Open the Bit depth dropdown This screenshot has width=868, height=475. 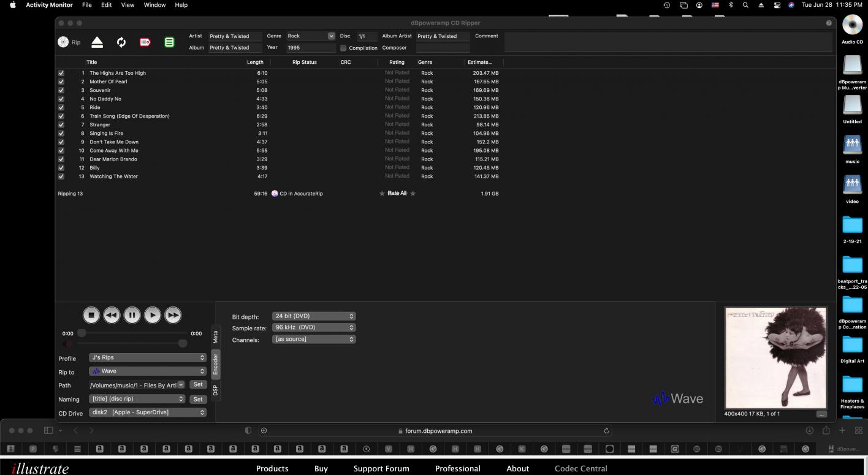click(313, 316)
